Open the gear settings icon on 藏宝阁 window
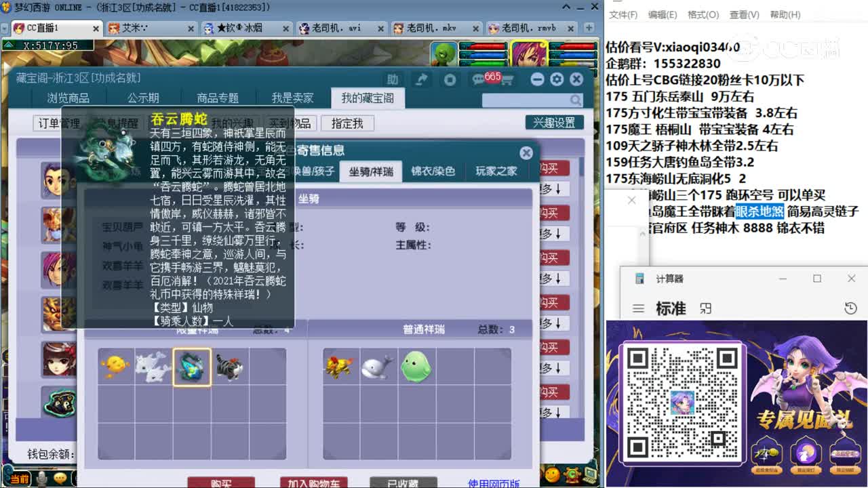 click(557, 79)
